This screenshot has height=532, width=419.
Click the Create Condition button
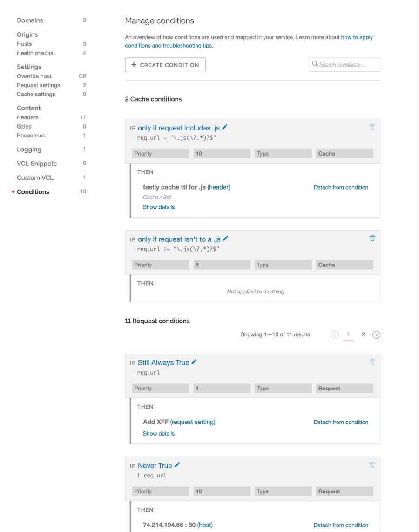[x=165, y=65]
